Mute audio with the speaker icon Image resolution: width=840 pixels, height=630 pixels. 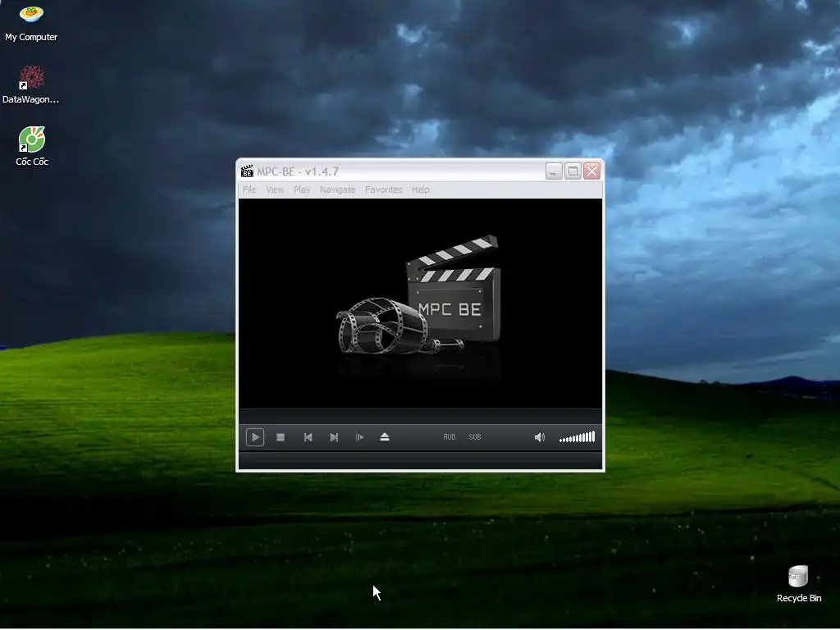click(x=540, y=437)
